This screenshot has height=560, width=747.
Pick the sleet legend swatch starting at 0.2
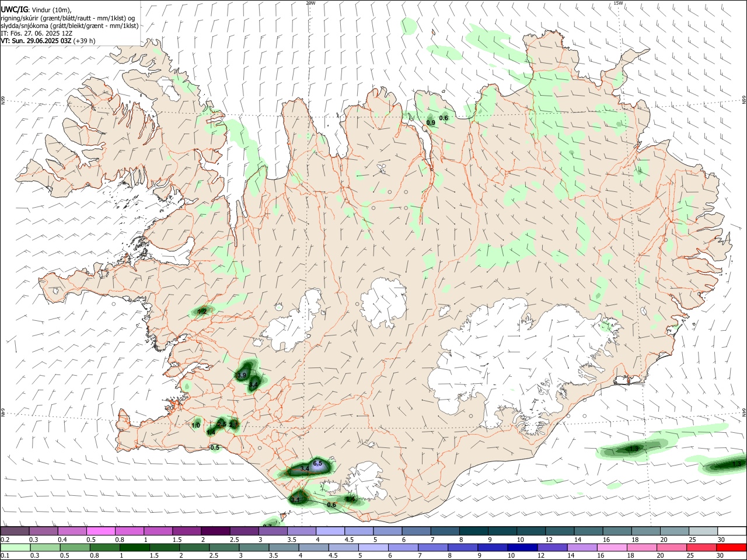tap(15, 531)
